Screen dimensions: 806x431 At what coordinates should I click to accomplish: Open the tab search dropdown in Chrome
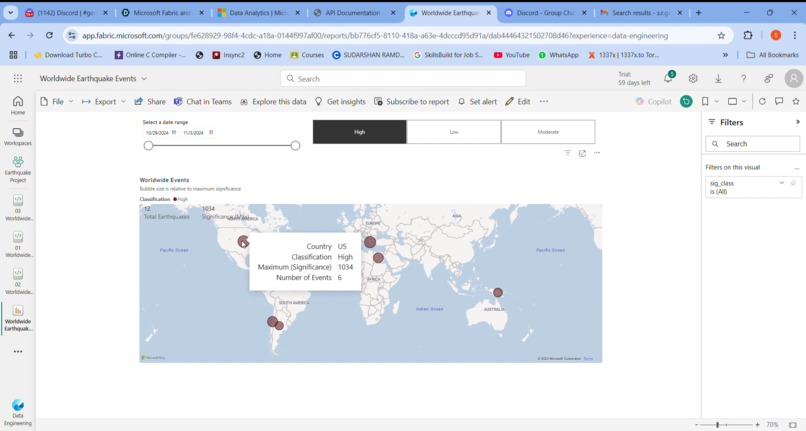point(10,13)
